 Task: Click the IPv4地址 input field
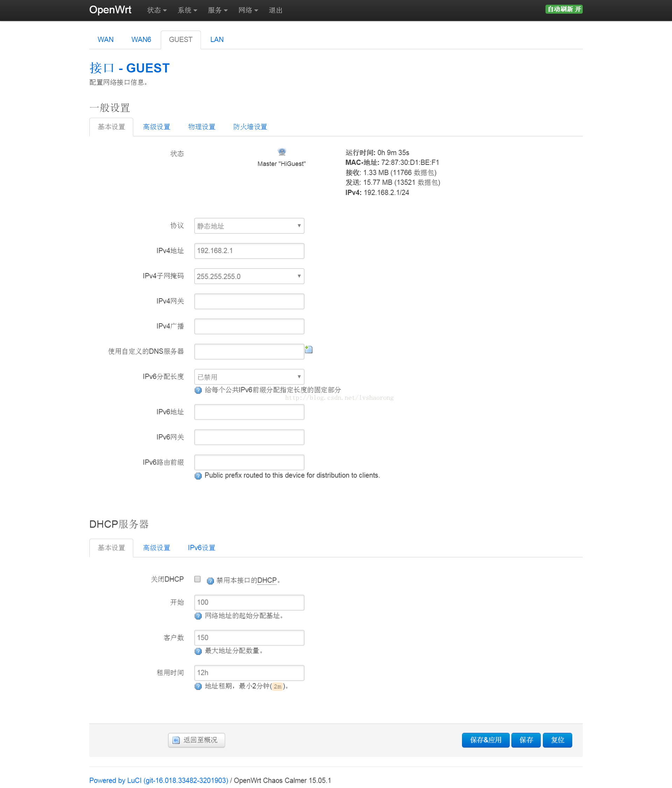(x=249, y=251)
